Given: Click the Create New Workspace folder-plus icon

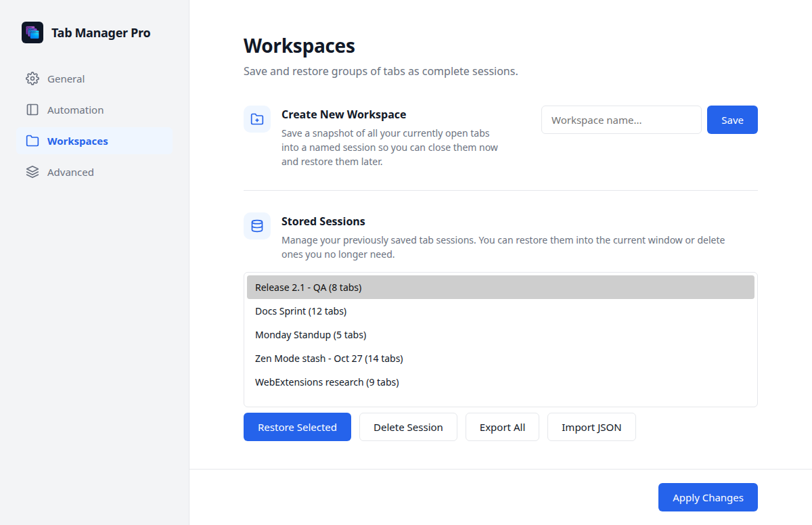Looking at the screenshot, I should click(257, 119).
